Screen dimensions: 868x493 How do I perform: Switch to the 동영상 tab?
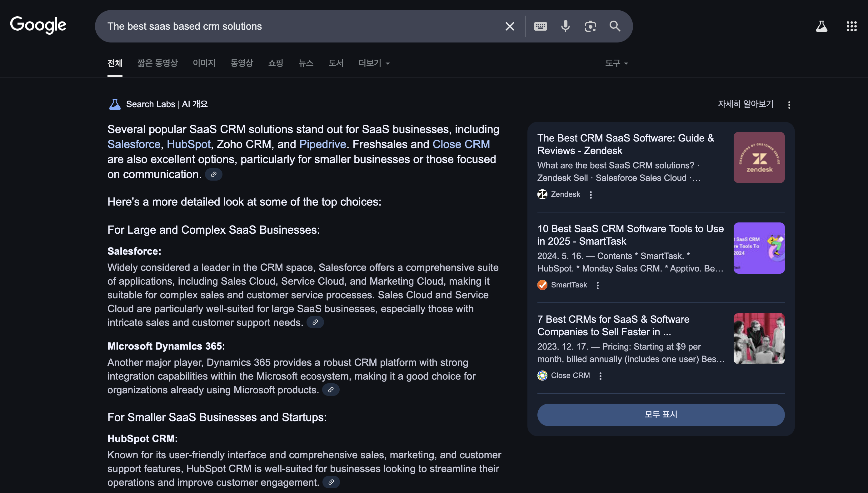pos(242,63)
